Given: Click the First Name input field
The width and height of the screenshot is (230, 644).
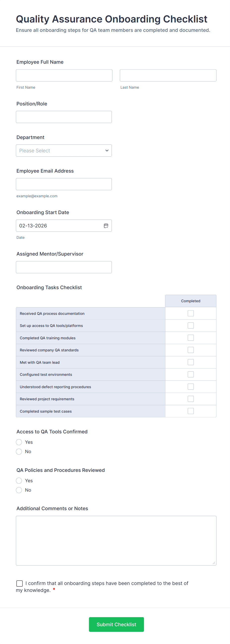Looking at the screenshot, I should pos(64,76).
